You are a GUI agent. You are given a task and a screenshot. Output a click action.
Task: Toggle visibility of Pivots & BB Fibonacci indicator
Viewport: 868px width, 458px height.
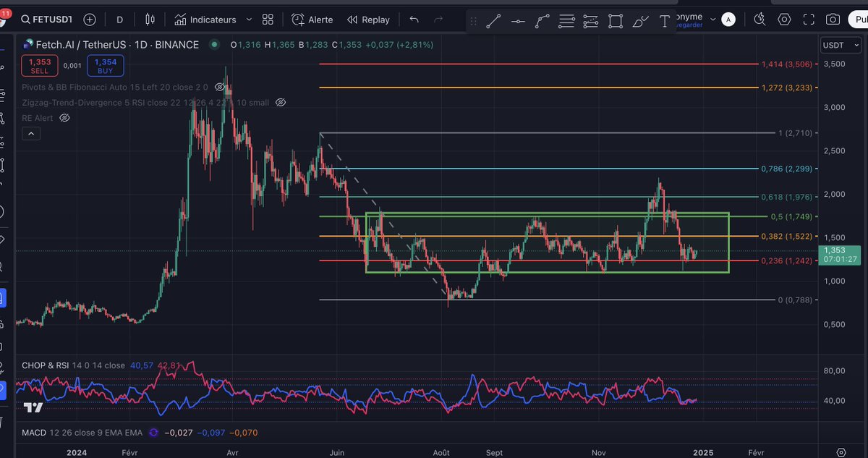pos(220,87)
